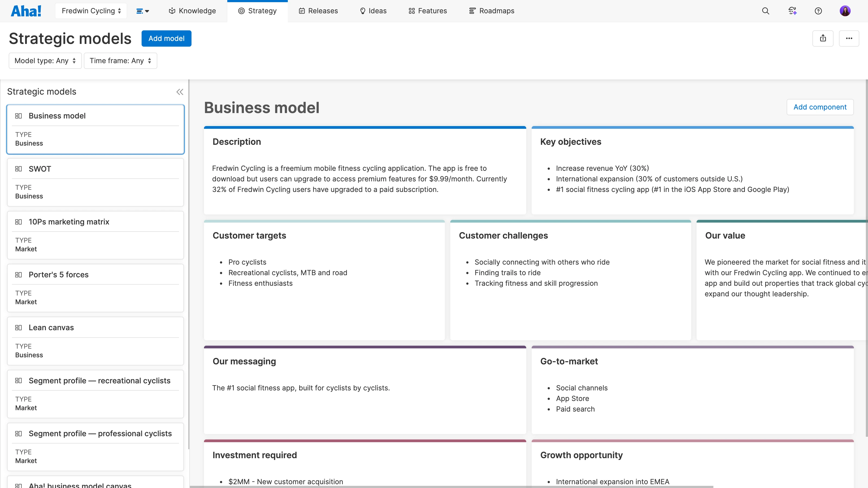Open the navigation hierarchy dropdown
Screen dimensions: 868x488
[142, 11]
